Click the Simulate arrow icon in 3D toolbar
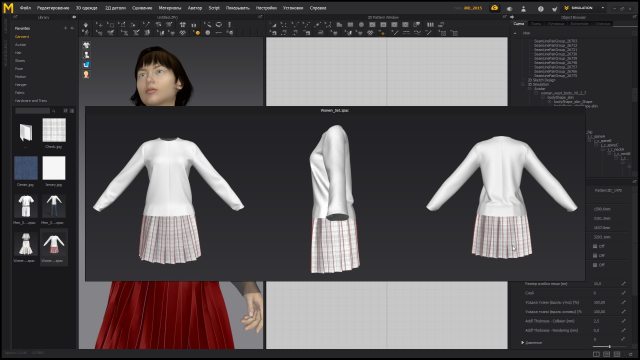This screenshot has height=360, width=640. pos(85,25)
